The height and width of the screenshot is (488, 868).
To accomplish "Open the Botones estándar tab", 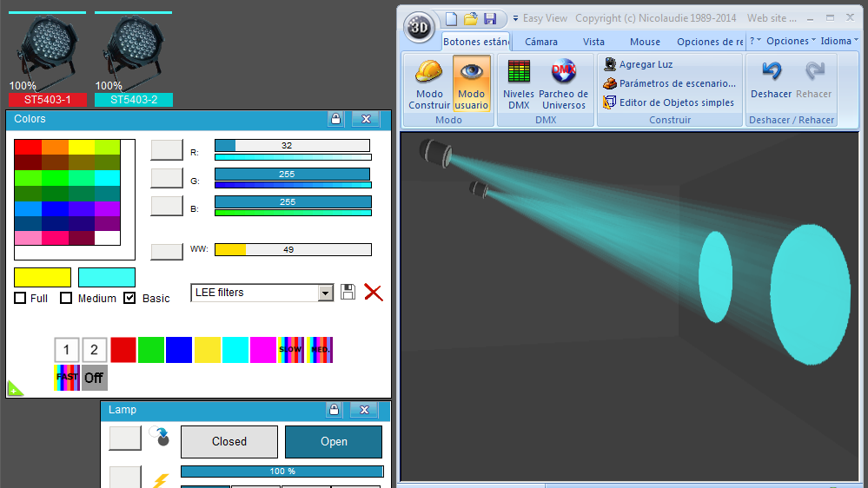I will click(x=476, y=42).
